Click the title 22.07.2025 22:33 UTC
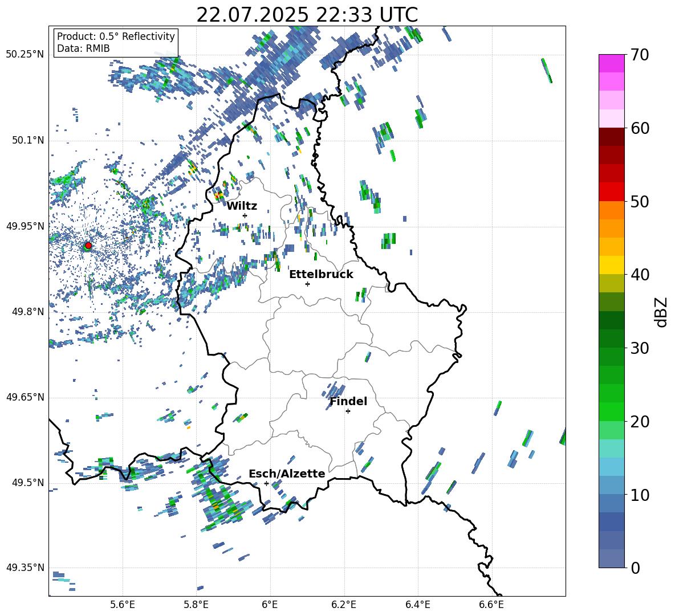 307,15
